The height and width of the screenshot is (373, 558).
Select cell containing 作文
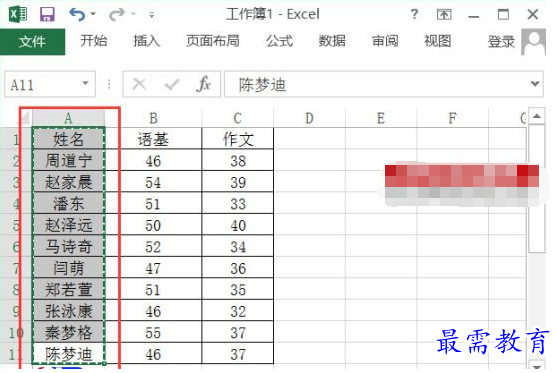(x=237, y=138)
